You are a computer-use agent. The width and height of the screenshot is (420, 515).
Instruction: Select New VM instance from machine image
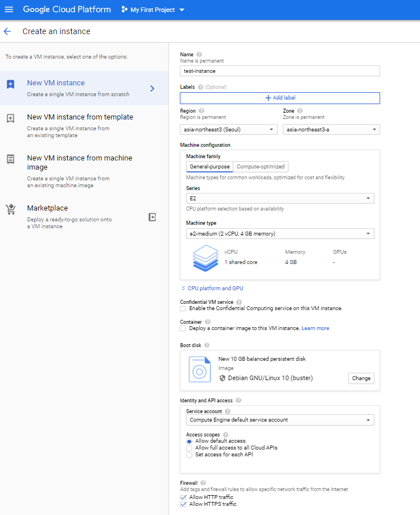pos(84,171)
